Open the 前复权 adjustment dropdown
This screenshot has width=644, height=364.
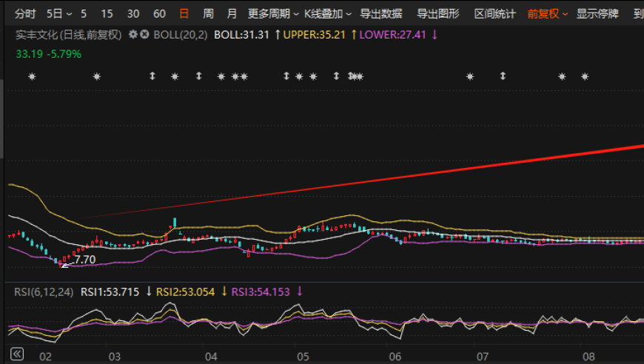[548, 13]
